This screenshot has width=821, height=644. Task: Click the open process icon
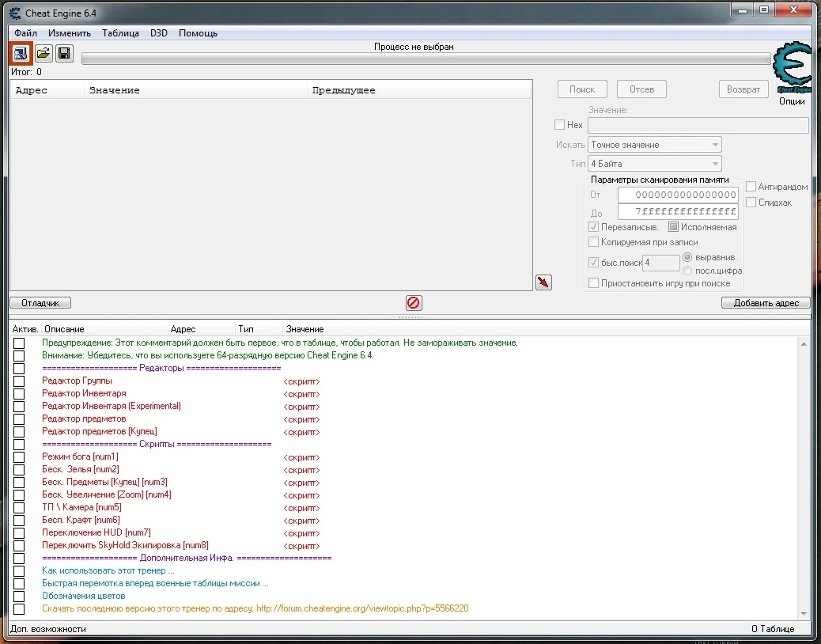[21, 54]
